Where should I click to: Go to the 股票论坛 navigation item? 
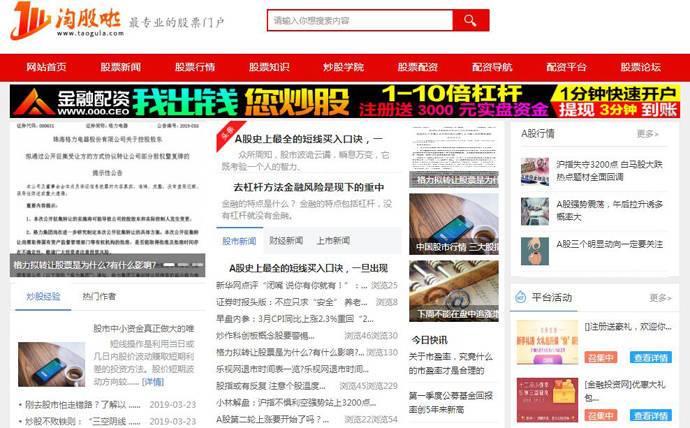coord(640,67)
